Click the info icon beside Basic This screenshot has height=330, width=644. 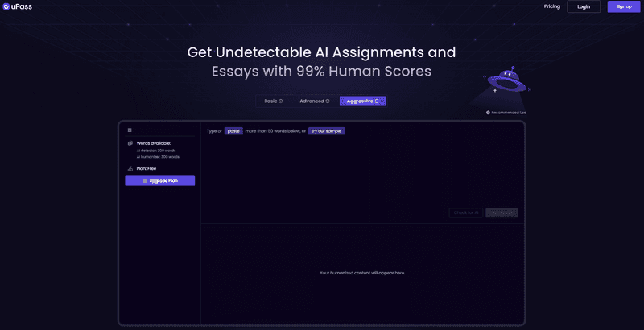pyautogui.click(x=281, y=101)
